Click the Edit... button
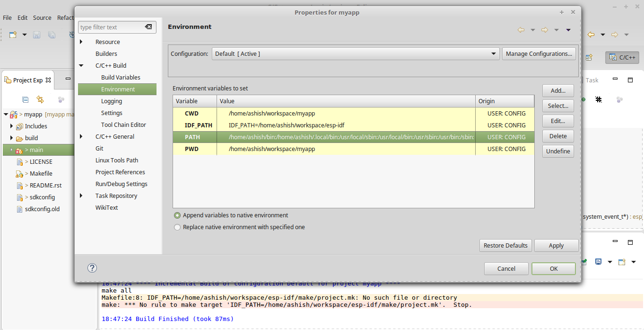644x330 pixels. tap(558, 121)
